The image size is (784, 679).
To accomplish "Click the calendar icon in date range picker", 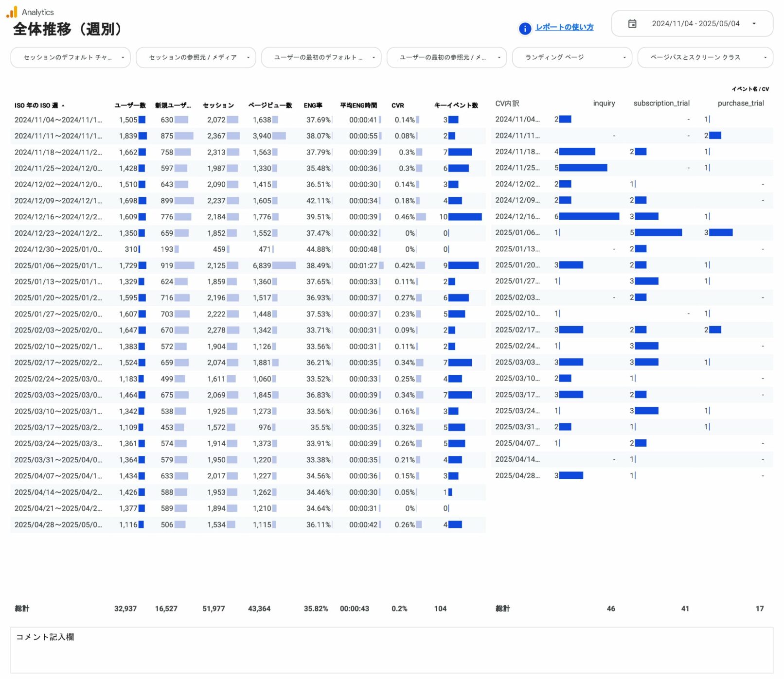I will tap(632, 24).
